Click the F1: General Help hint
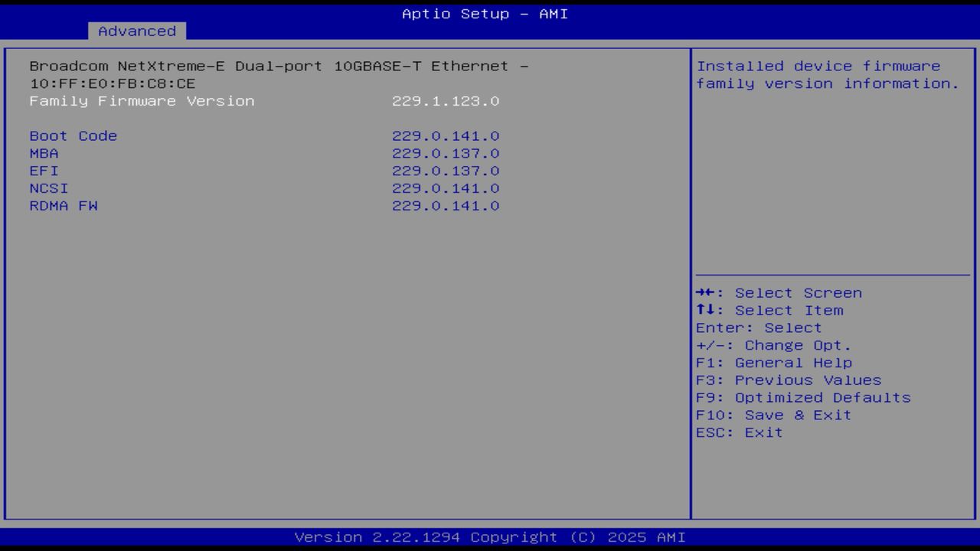 pyautogui.click(x=773, y=362)
